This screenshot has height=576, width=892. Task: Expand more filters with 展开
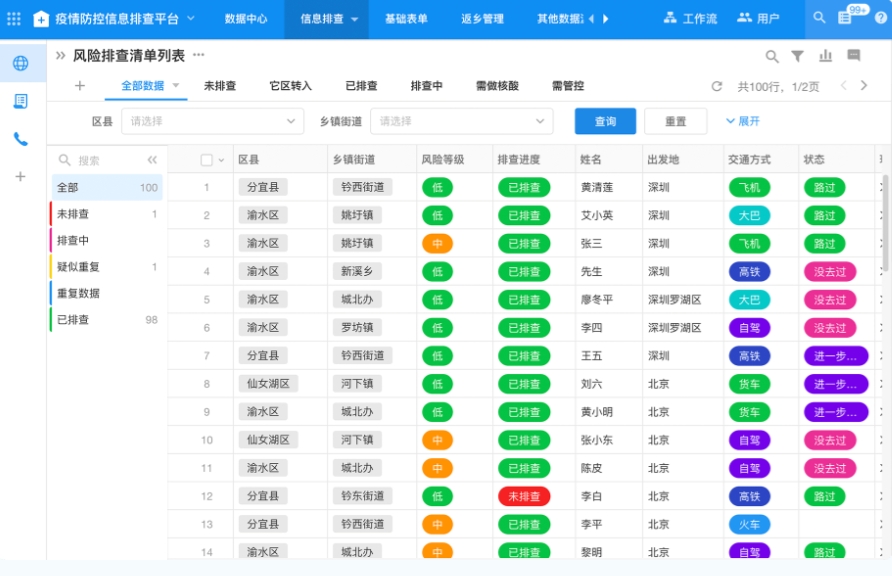[x=743, y=121]
